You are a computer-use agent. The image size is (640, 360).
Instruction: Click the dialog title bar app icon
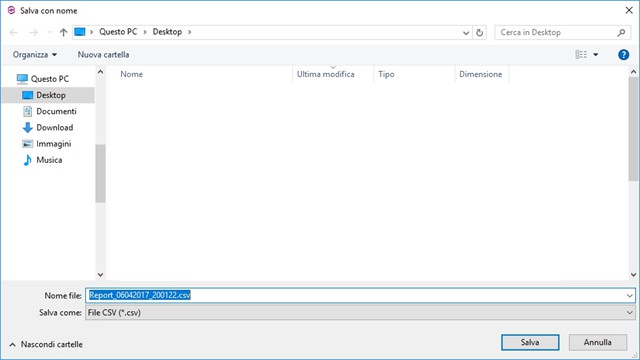click(11, 10)
